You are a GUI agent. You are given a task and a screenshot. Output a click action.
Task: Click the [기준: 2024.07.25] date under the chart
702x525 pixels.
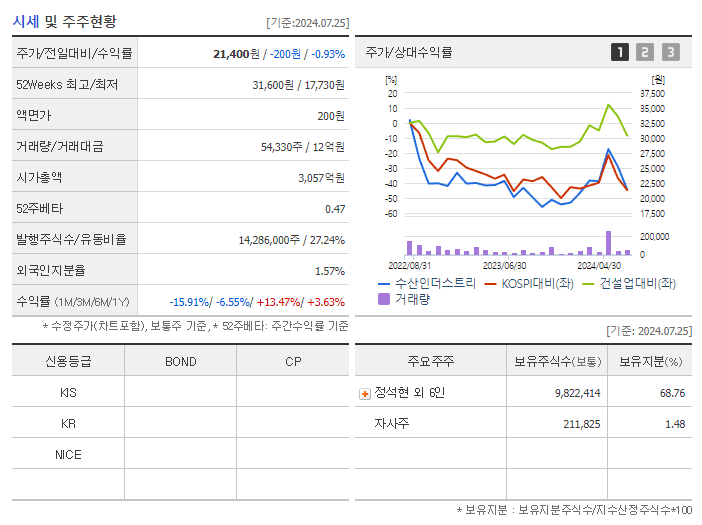click(x=649, y=331)
